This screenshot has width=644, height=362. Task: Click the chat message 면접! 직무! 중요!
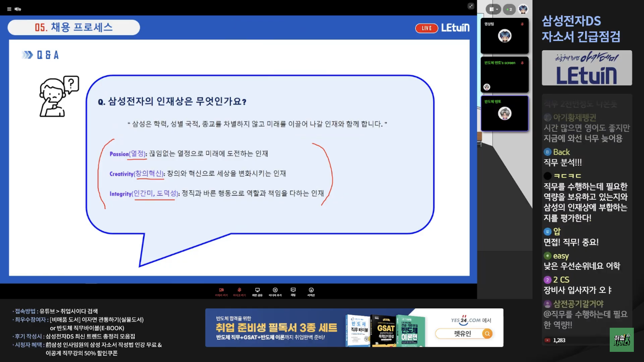[x=571, y=242]
